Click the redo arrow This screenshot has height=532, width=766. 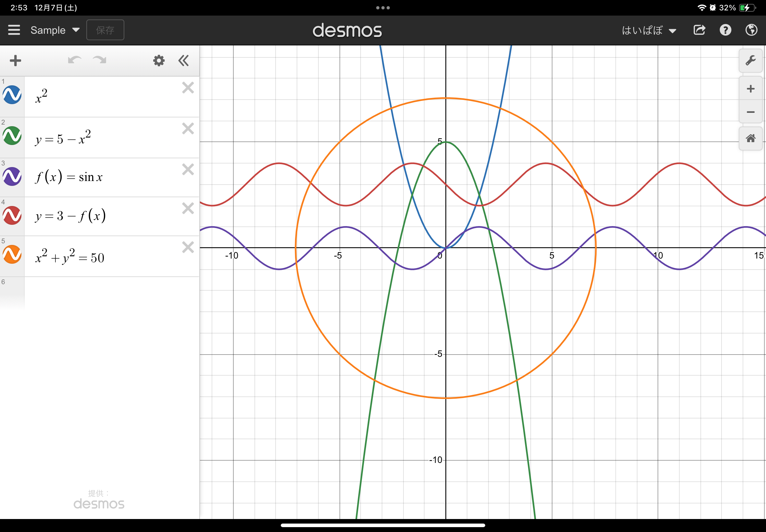(x=99, y=60)
